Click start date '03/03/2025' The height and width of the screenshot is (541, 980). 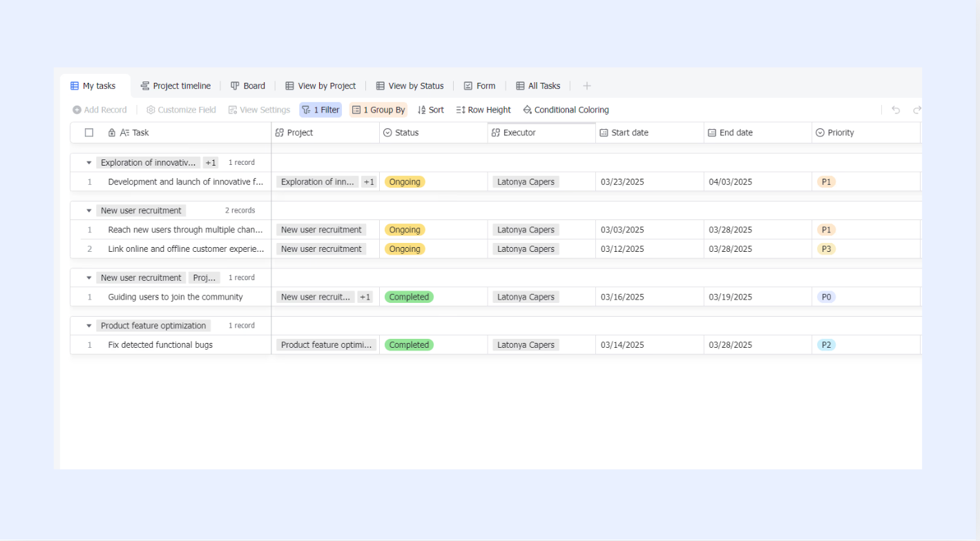622,230
